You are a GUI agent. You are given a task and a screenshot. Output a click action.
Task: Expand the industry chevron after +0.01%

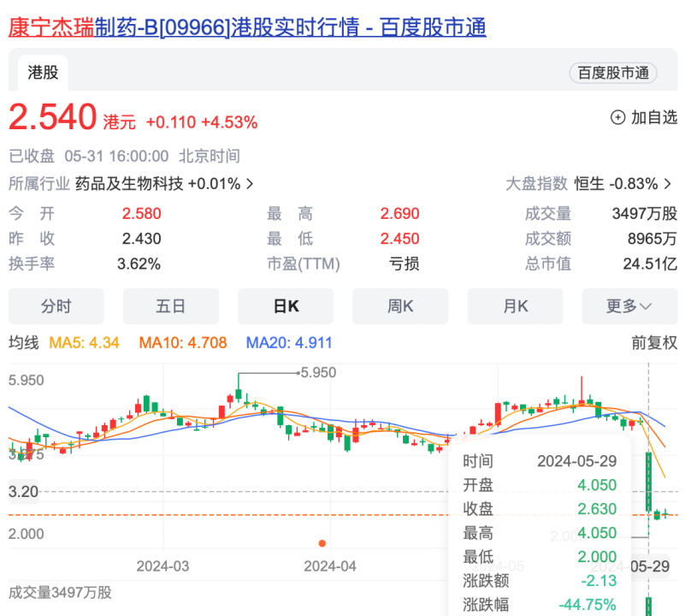pyautogui.click(x=250, y=184)
